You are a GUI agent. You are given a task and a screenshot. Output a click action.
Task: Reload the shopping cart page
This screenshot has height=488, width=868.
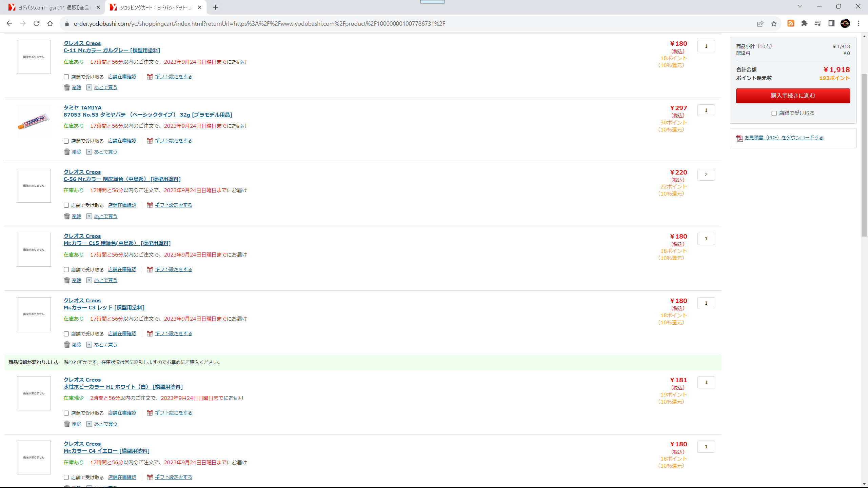36,23
